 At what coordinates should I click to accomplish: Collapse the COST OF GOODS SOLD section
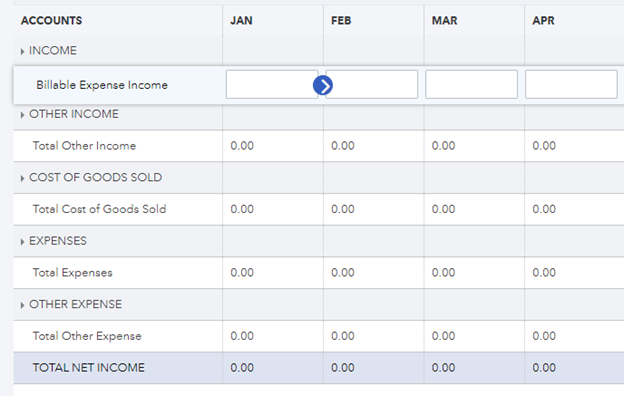pyautogui.click(x=22, y=178)
